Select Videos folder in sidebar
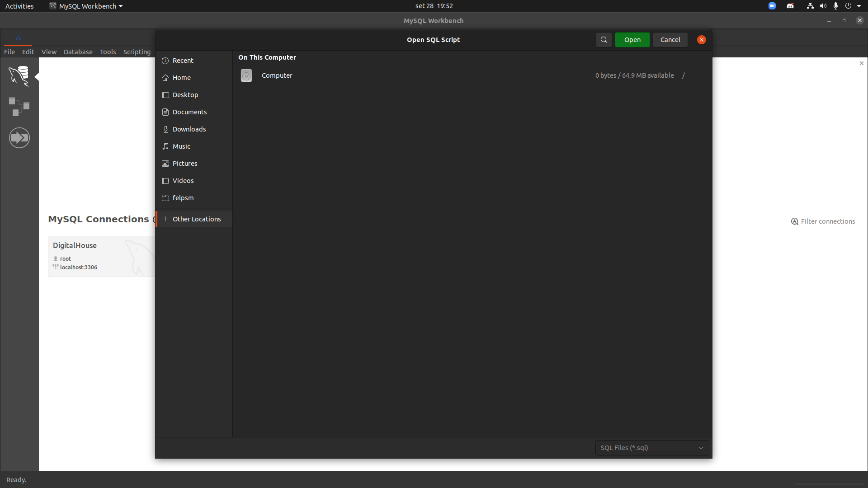The height and width of the screenshot is (488, 868). 194,181
